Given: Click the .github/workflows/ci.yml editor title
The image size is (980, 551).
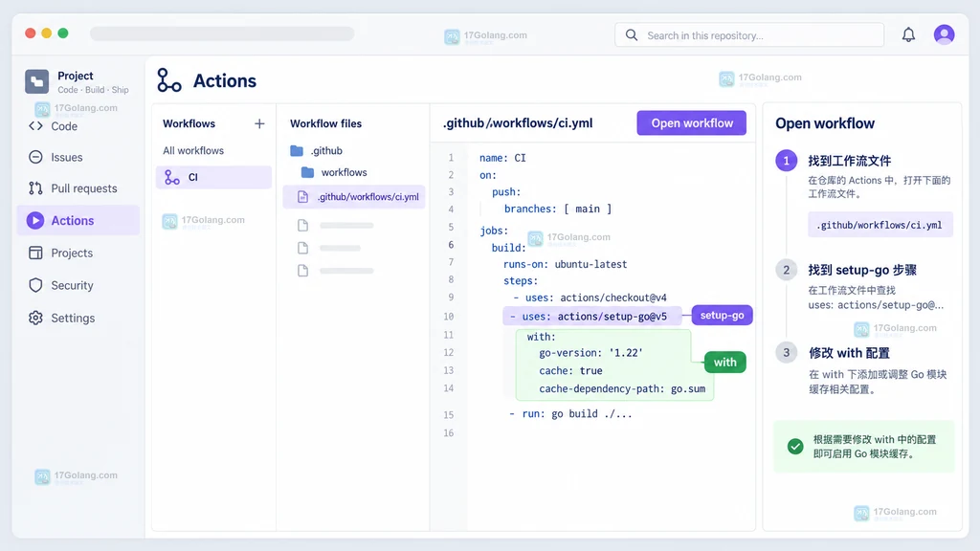Looking at the screenshot, I should [x=518, y=123].
